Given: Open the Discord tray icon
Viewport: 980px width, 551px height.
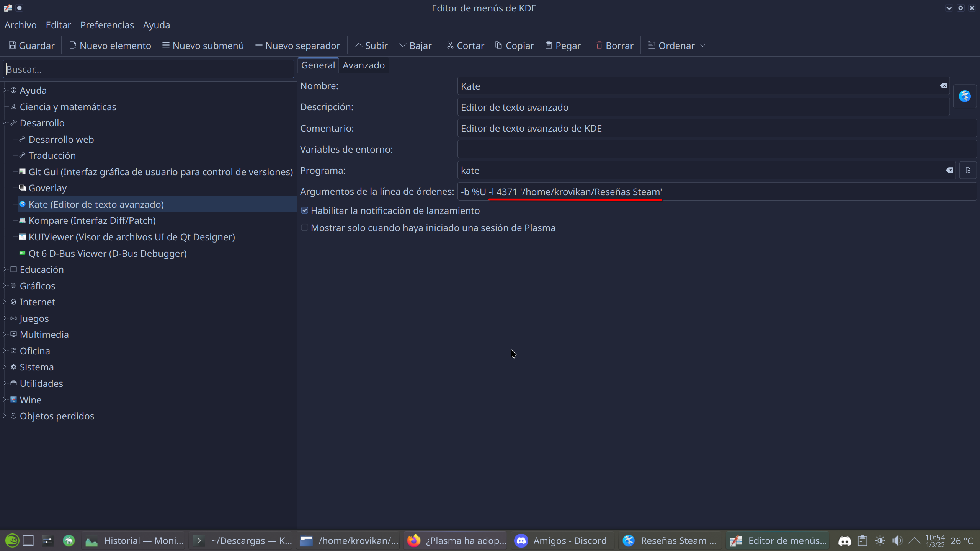Looking at the screenshot, I should pos(844,541).
